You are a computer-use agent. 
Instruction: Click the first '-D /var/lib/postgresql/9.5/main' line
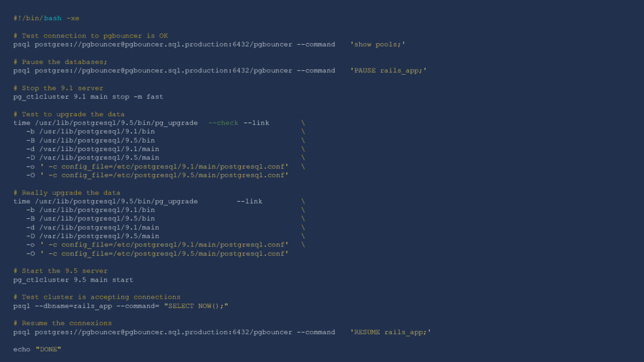click(x=92, y=158)
